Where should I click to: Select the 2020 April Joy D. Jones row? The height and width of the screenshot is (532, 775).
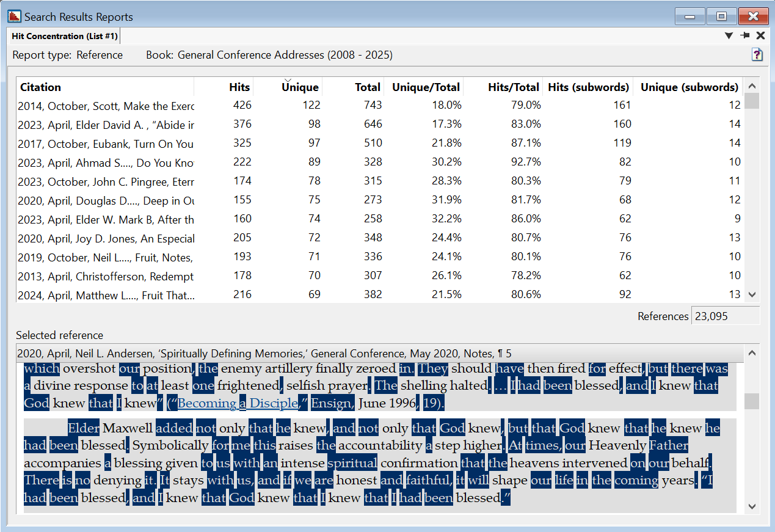106,238
